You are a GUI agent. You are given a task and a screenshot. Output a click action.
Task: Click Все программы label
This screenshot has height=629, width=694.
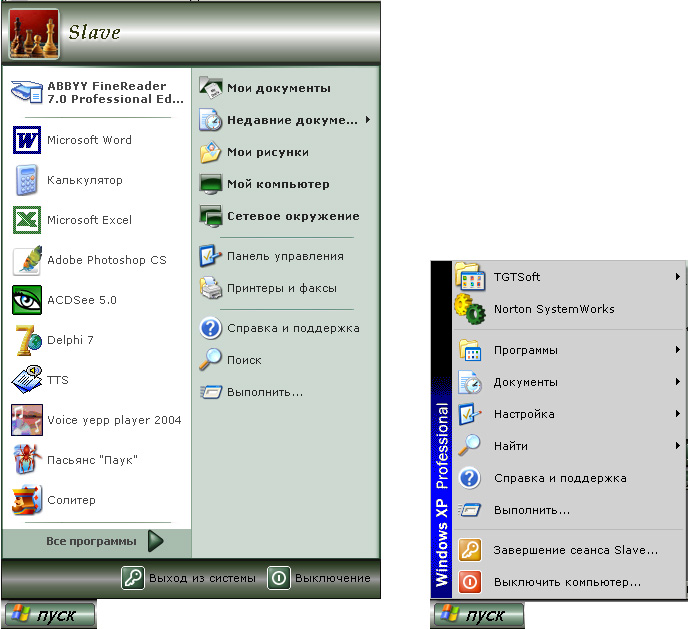tap(91, 541)
